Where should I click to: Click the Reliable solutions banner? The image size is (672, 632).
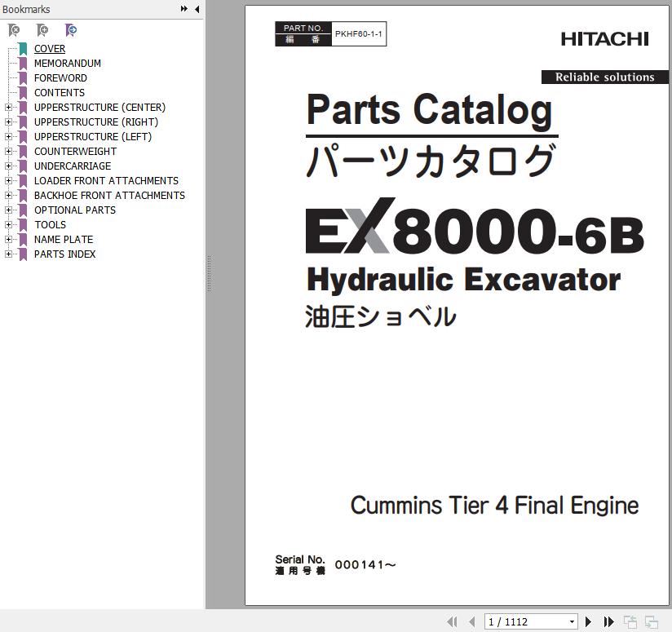click(x=604, y=77)
